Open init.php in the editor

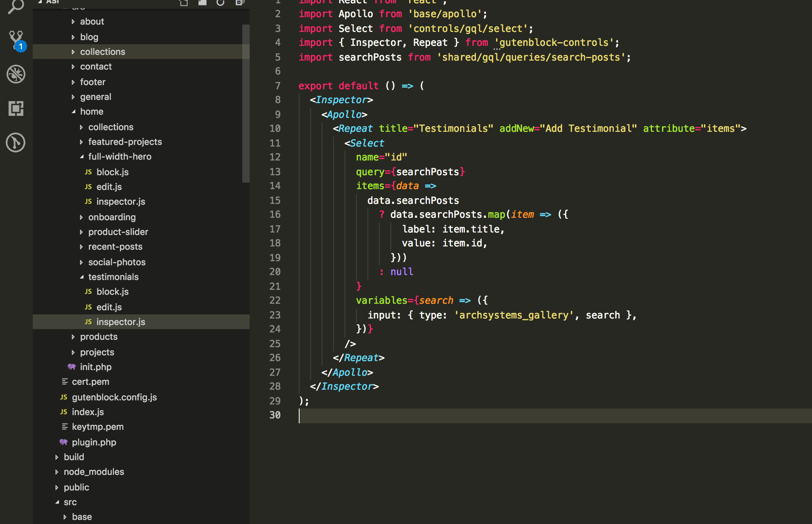(95, 367)
